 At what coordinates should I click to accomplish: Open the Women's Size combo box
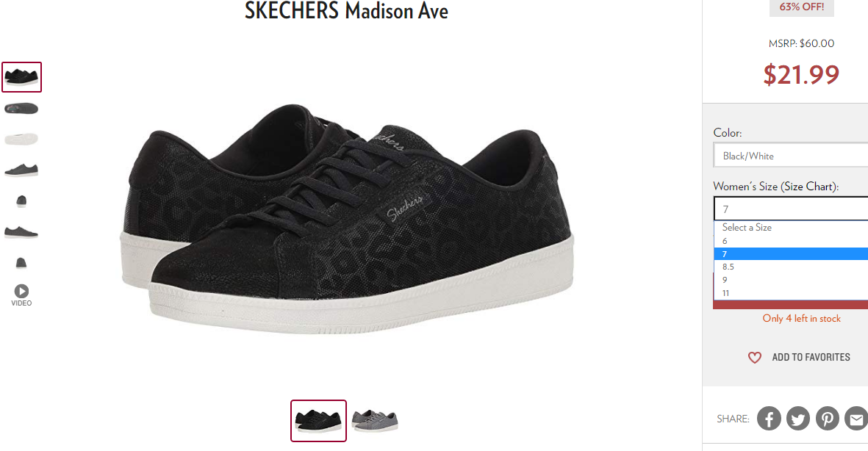pyautogui.click(x=791, y=209)
